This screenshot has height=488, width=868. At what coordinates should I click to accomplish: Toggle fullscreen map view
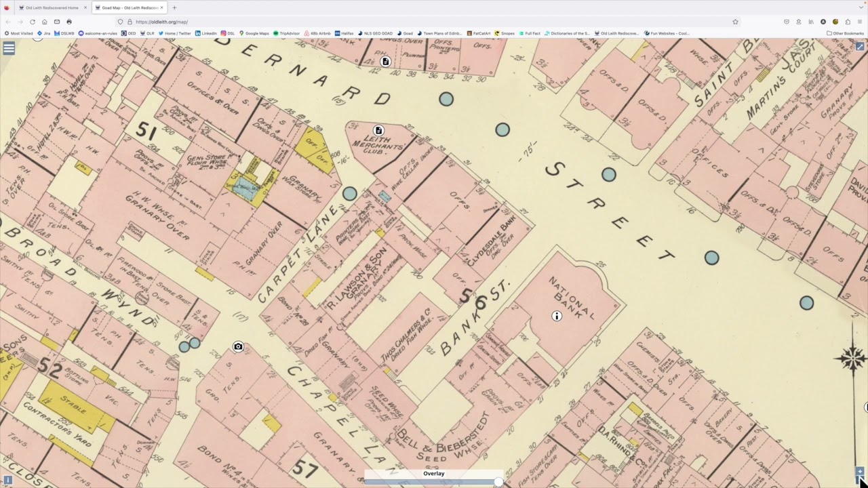click(860, 47)
